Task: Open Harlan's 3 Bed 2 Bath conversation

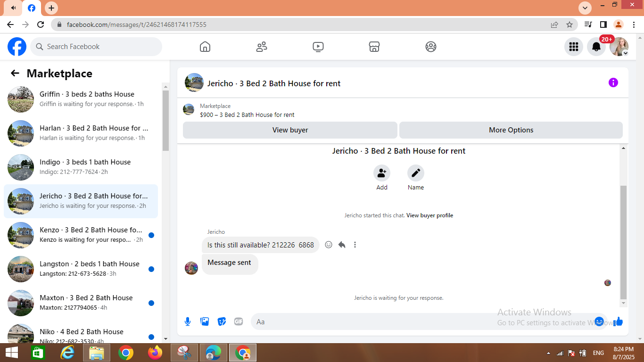Action: coord(81,133)
